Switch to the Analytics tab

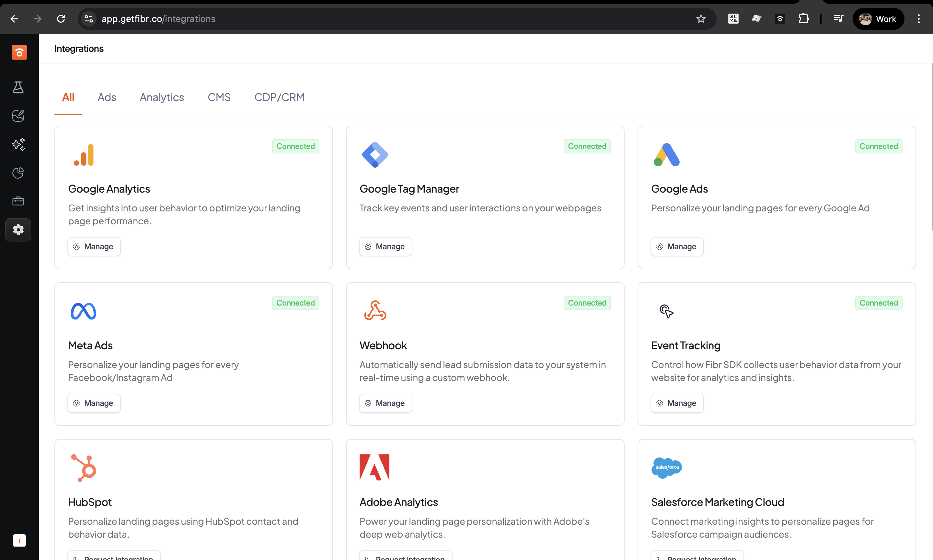click(162, 97)
